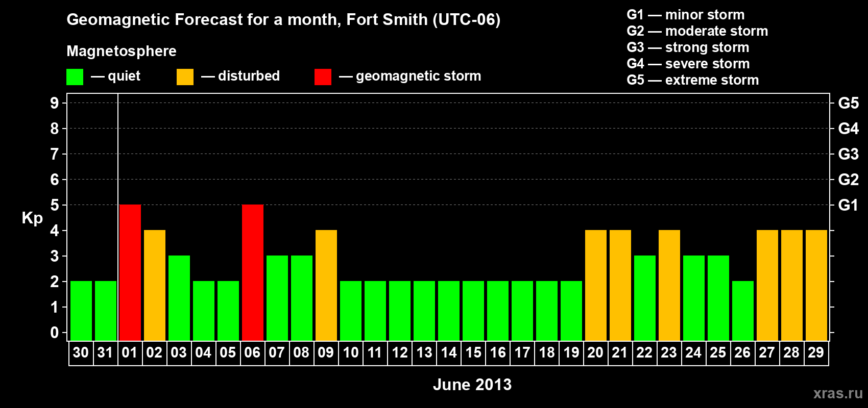Click the G2 label on right axis
868x408 pixels.
point(849,180)
